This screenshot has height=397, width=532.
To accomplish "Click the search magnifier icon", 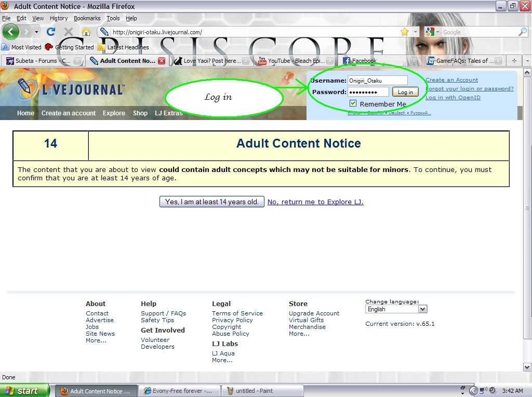I will coord(523,32).
